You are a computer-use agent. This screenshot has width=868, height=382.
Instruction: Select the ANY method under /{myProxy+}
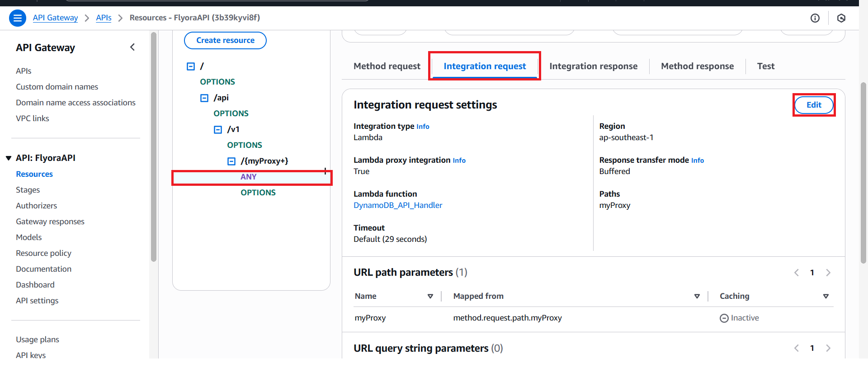[249, 177]
